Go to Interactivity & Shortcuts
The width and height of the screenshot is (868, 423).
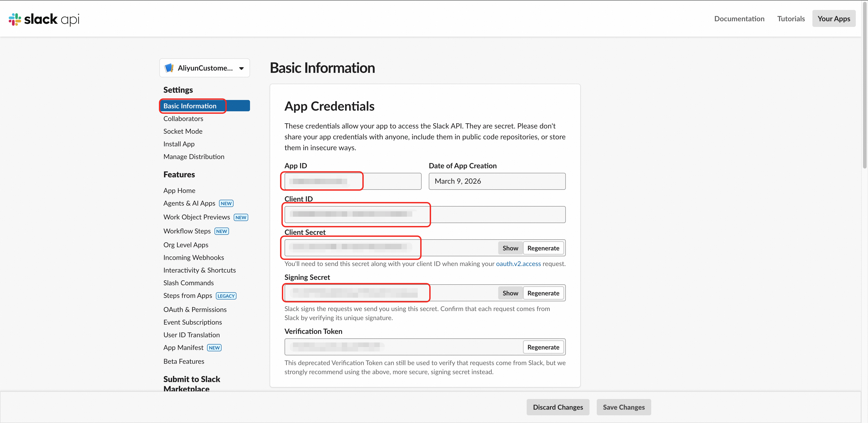(199, 270)
